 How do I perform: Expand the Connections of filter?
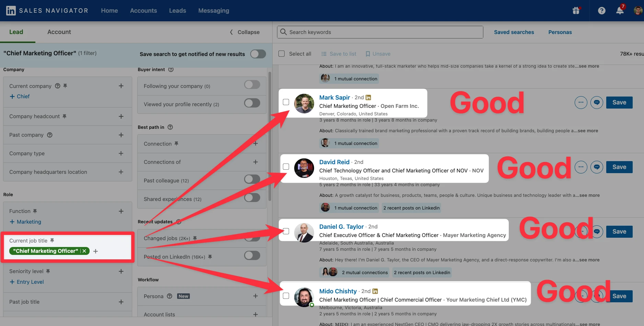click(255, 162)
